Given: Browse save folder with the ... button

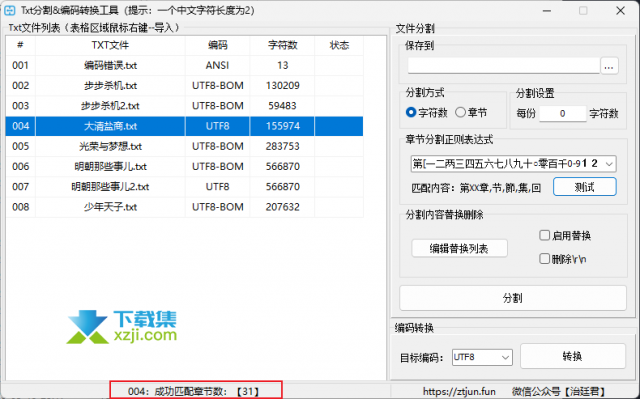Looking at the screenshot, I should [609, 66].
